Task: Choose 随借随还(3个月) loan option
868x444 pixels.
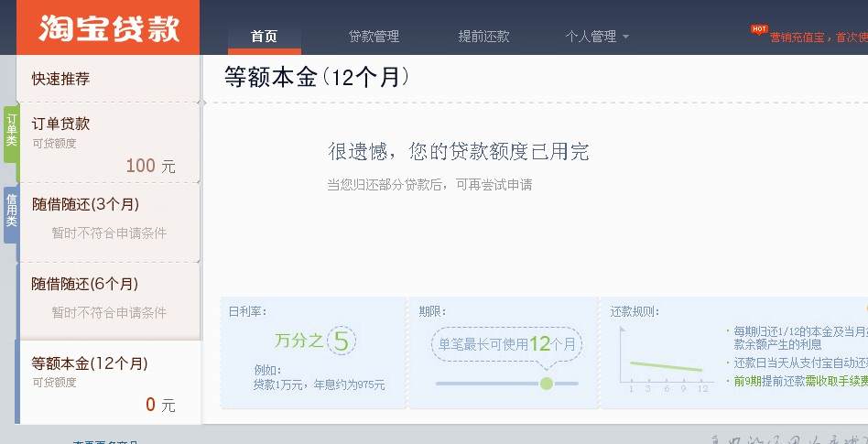Action: [108, 222]
